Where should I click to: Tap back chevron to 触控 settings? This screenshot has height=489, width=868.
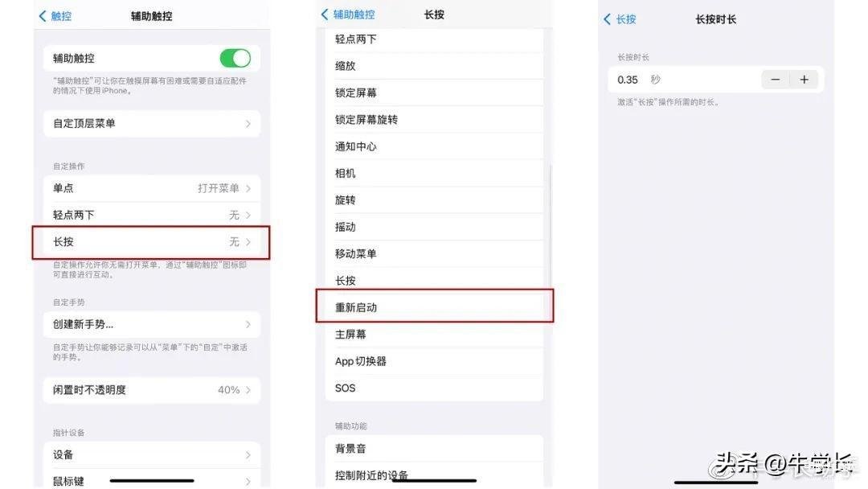[x=55, y=16]
